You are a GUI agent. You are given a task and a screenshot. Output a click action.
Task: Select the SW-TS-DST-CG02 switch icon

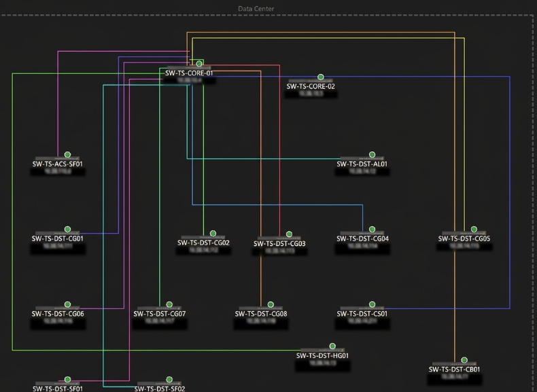(x=203, y=238)
